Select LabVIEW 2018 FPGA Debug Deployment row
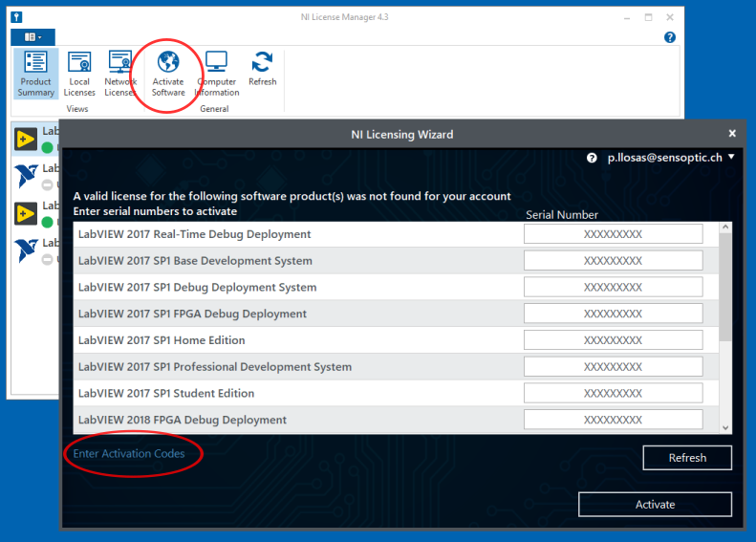The width and height of the screenshot is (756, 542). coord(396,420)
